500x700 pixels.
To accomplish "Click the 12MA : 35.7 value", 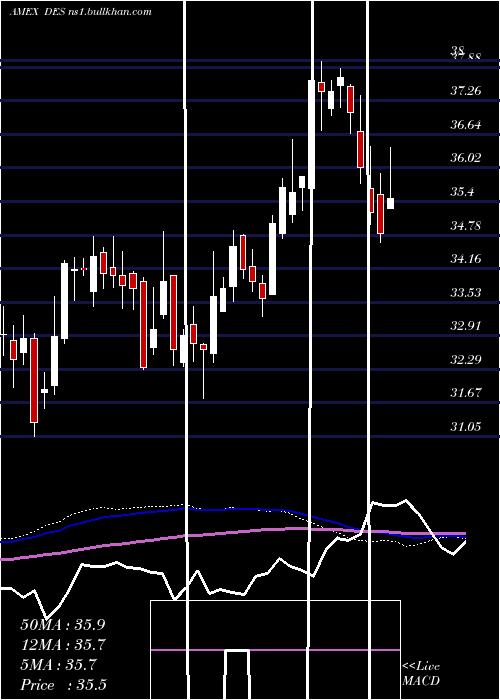I will tap(63, 644).
